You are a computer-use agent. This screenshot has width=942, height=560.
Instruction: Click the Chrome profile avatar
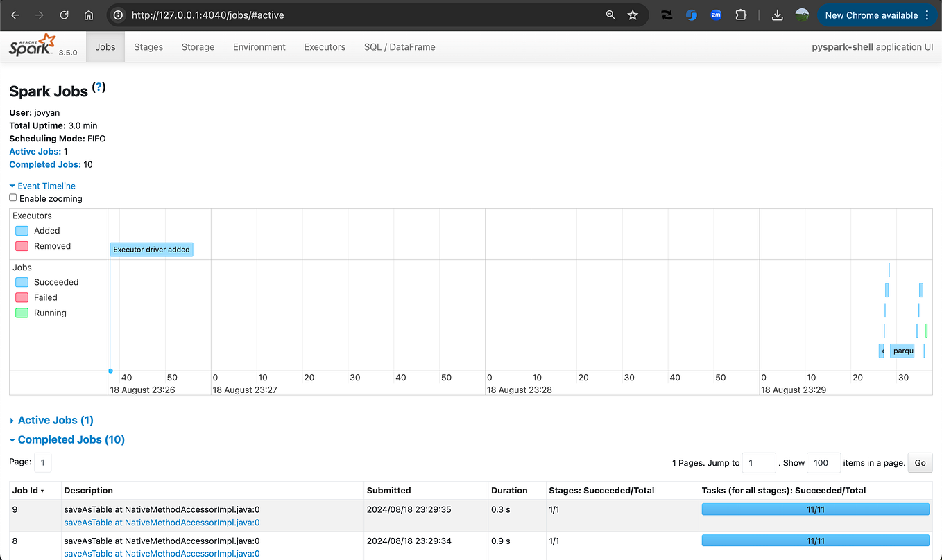(x=802, y=15)
